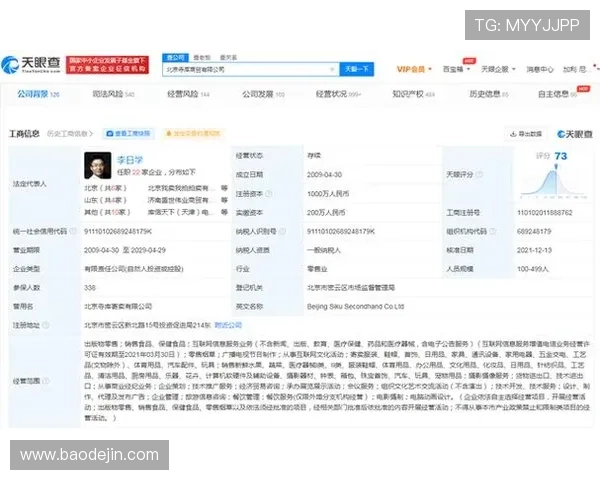This screenshot has width=600, height=480.
Task: Select the 查老板 search tab
Action: 202,57
